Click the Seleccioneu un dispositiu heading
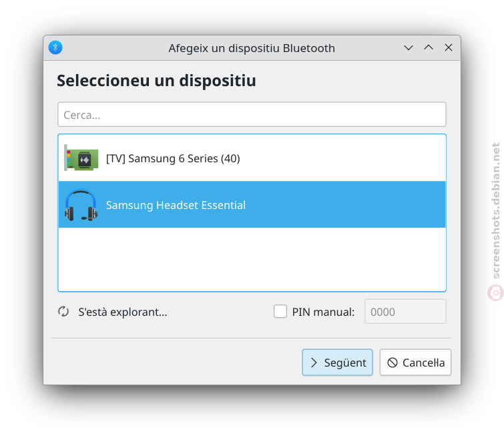Image resolution: width=504 pixels, height=436 pixels. [x=156, y=80]
